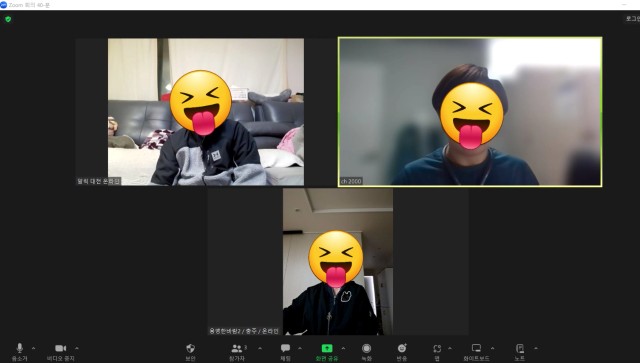Open the Participants panel
This screenshot has height=363, width=640.
pos(237,352)
